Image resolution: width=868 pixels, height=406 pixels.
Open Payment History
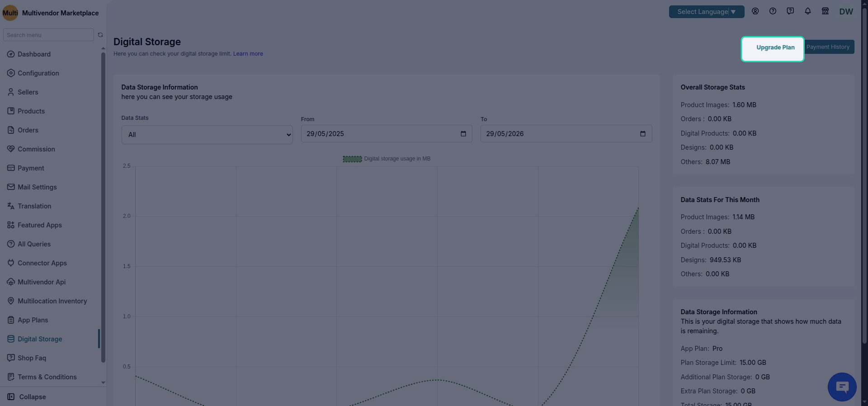click(828, 47)
